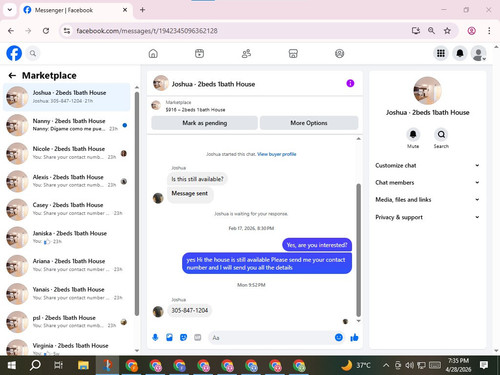
Task: Open the emoji picker in message box
Action: tap(339, 338)
